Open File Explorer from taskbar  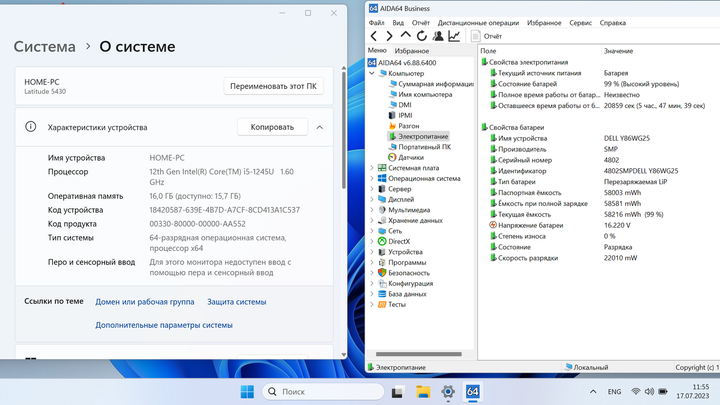point(423,392)
